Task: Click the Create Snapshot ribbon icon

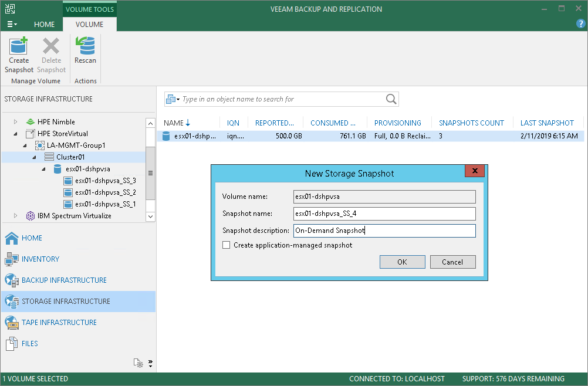Action: tap(18, 46)
